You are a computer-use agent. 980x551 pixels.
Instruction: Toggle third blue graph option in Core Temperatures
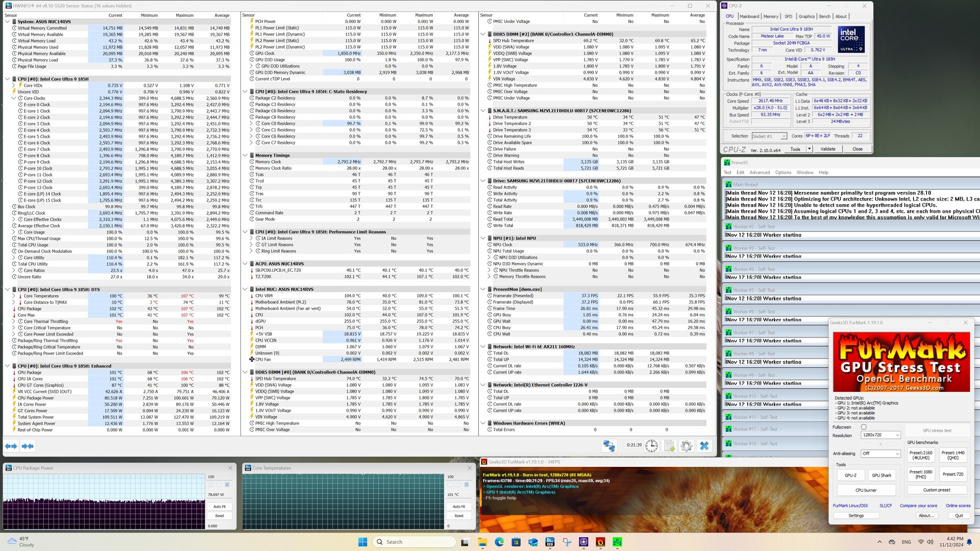click(467, 485)
